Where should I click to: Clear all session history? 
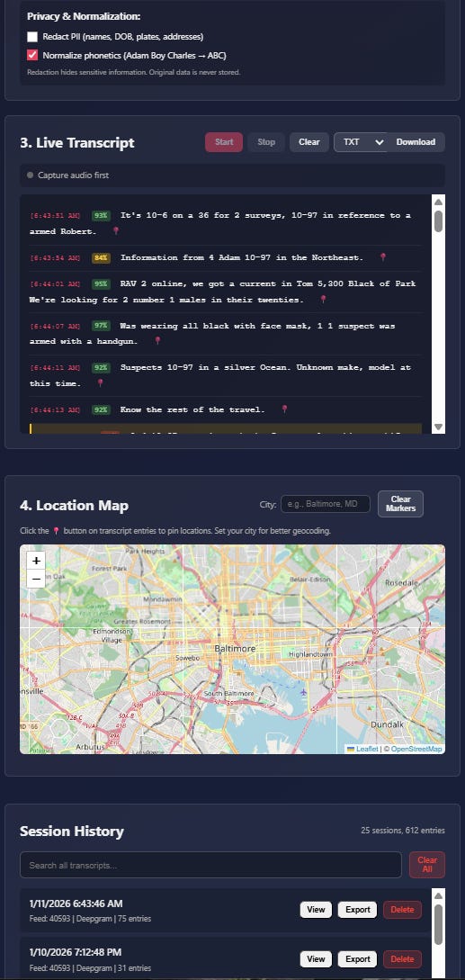click(x=427, y=865)
